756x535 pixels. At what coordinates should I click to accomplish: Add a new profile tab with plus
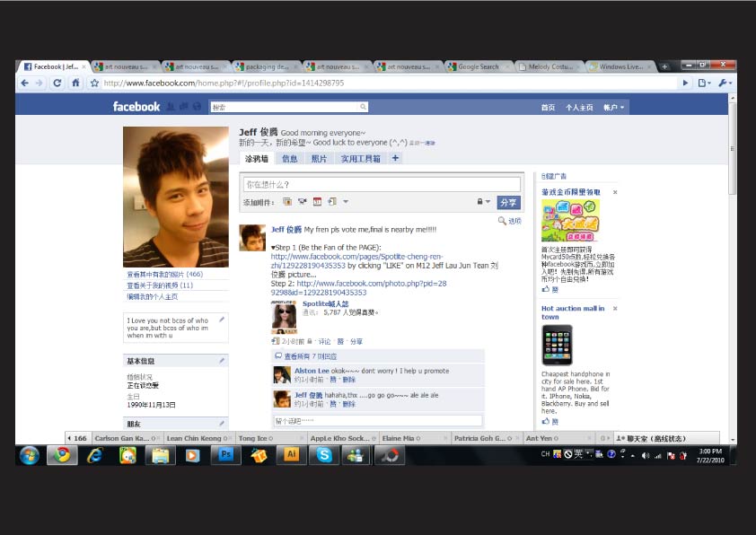(x=395, y=158)
